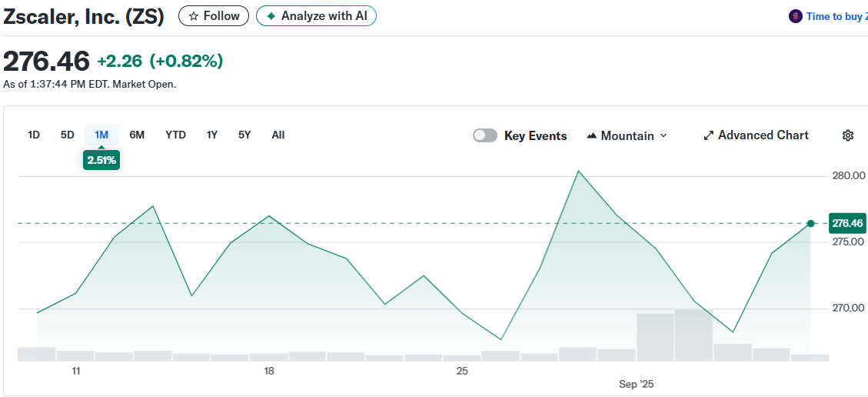Click the Zscaler, Inc. (ZS) heading
The image size is (868, 397).
pos(84,17)
